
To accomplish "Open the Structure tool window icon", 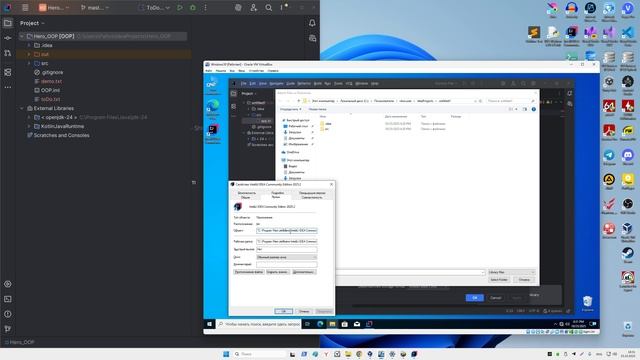I will 8,72.
